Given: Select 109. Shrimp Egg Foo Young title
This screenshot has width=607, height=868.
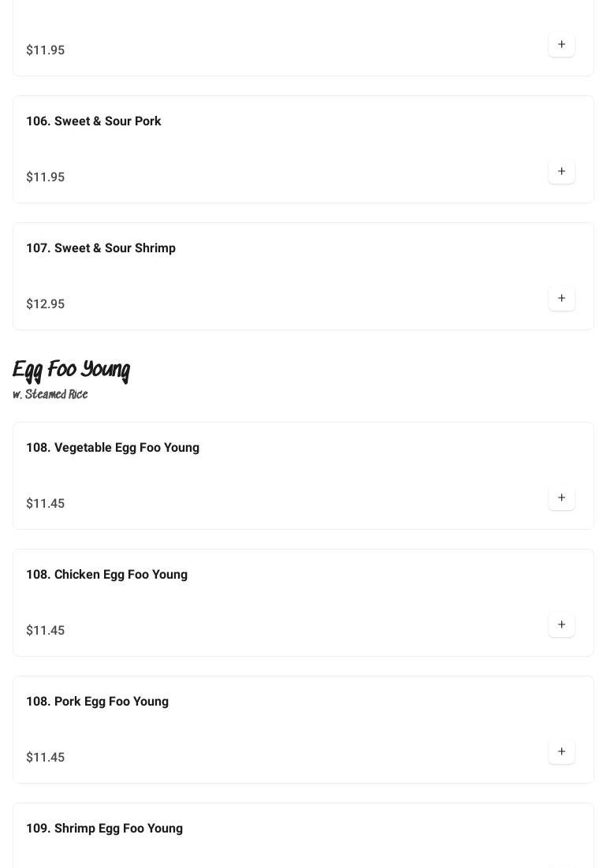Looking at the screenshot, I should click(x=104, y=829).
